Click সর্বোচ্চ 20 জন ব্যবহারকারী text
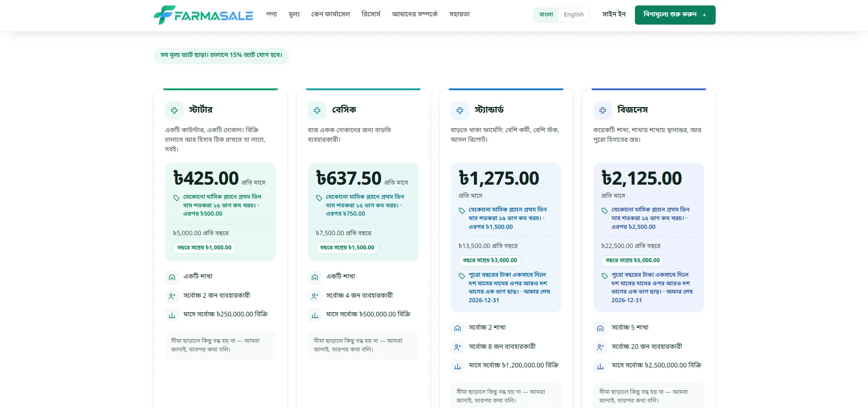 click(x=647, y=346)
